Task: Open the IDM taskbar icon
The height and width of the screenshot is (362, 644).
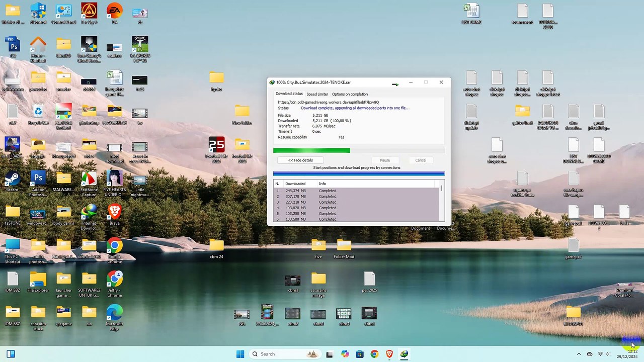Action: click(404, 354)
